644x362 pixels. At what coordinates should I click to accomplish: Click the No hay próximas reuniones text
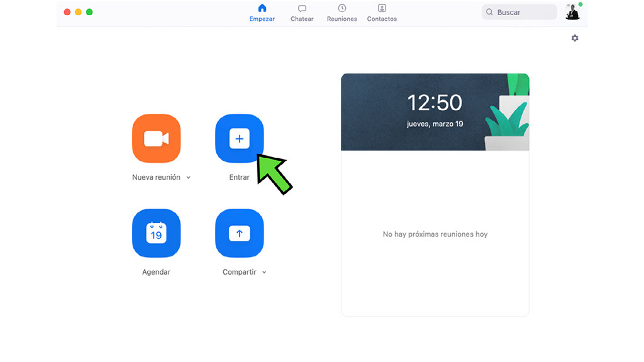click(x=435, y=234)
